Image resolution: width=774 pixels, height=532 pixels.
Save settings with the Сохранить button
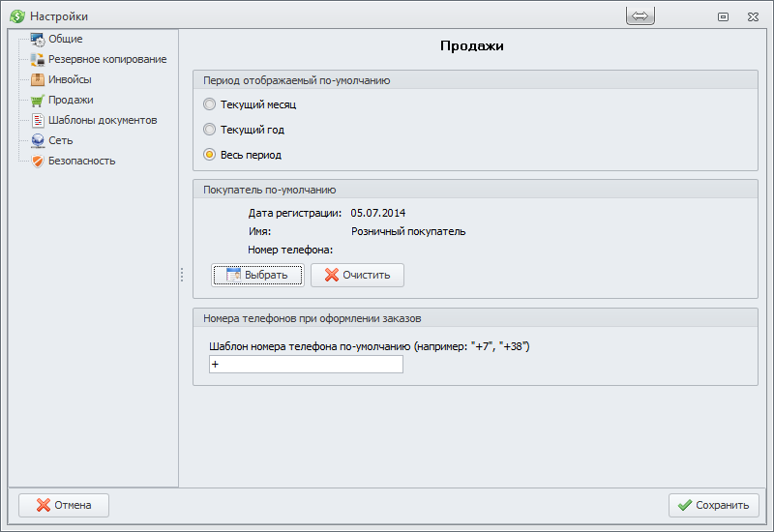point(713,505)
